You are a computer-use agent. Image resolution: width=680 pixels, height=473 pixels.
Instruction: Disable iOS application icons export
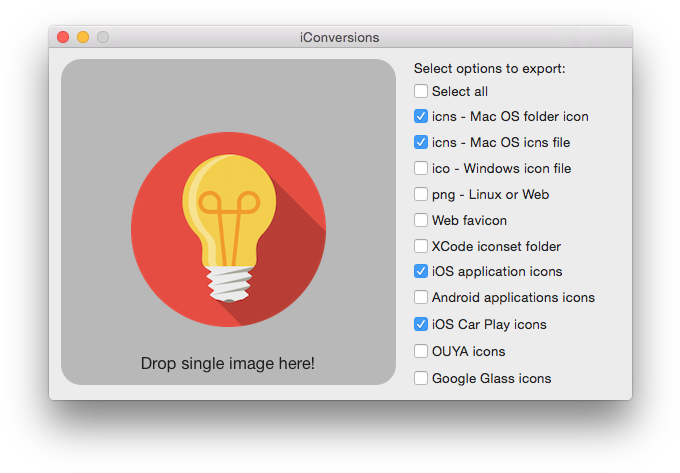coord(421,271)
